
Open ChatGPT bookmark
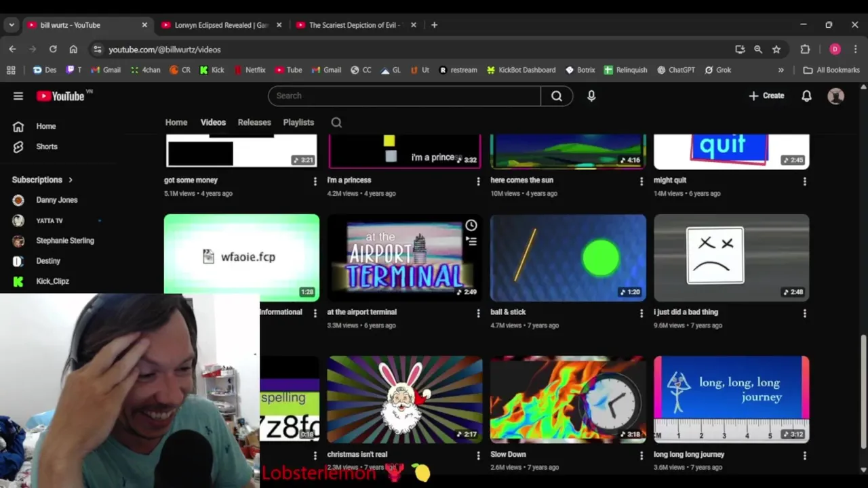click(x=675, y=70)
